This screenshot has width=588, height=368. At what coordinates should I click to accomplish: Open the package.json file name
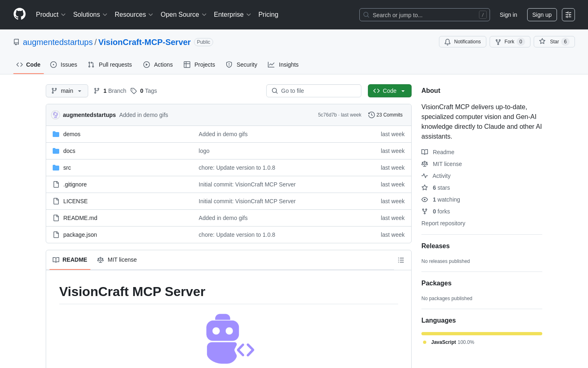[x=80, y=235]
